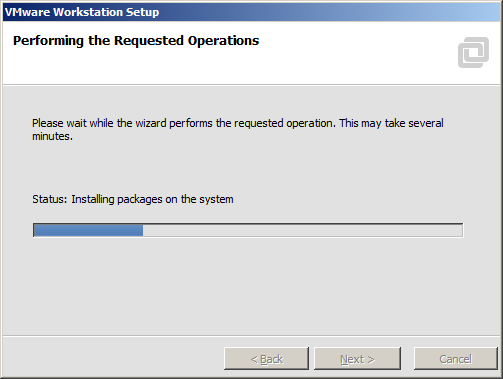Click the right end of the progress bar

coord(460,230)
